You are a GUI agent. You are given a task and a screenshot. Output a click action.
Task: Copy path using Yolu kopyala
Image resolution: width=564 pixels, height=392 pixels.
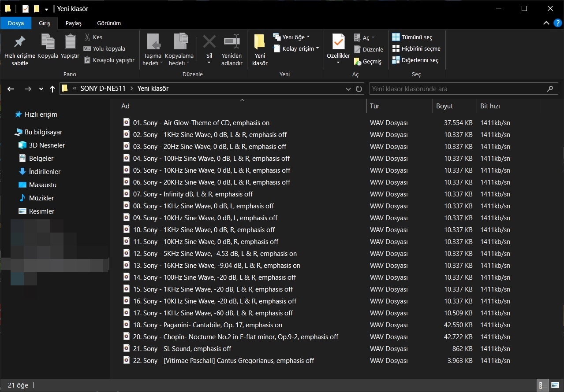(x=105, y=49)
